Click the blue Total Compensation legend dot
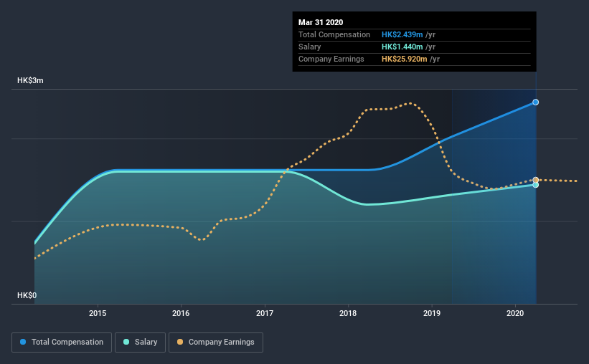 tap(23, 342)
